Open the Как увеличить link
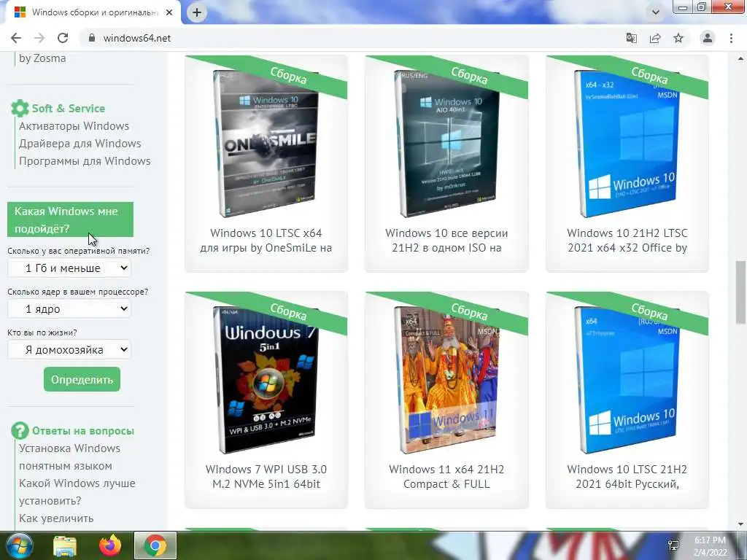 pyautogui.click(x=56, y=518)
